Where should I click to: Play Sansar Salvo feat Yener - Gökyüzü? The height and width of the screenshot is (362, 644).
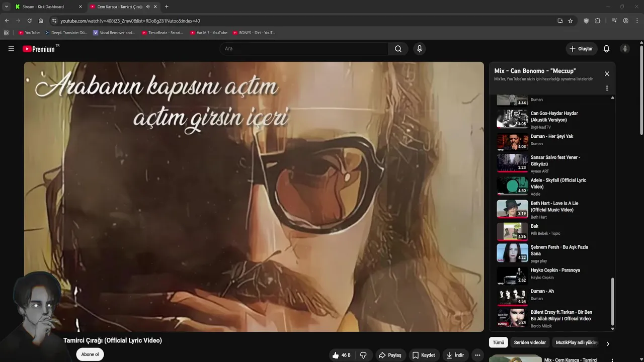click(551, 164)
